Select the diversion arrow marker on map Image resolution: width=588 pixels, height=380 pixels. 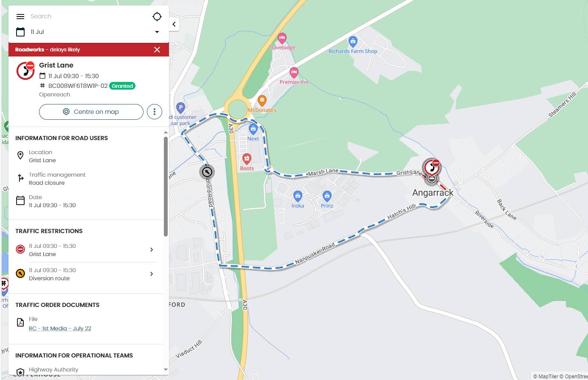tap(207, 172)
